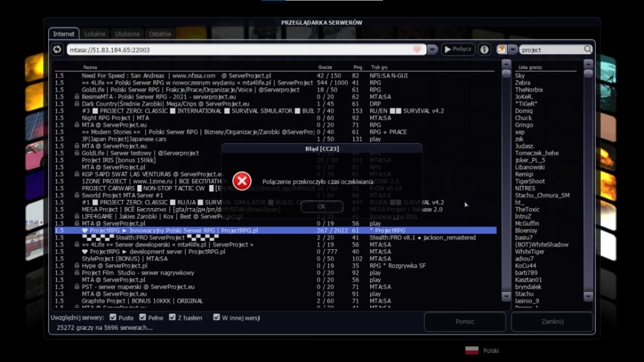Open the address history dropdown arrow
Viewport: 644px width, 362px height.
click(x=432, y=50)
